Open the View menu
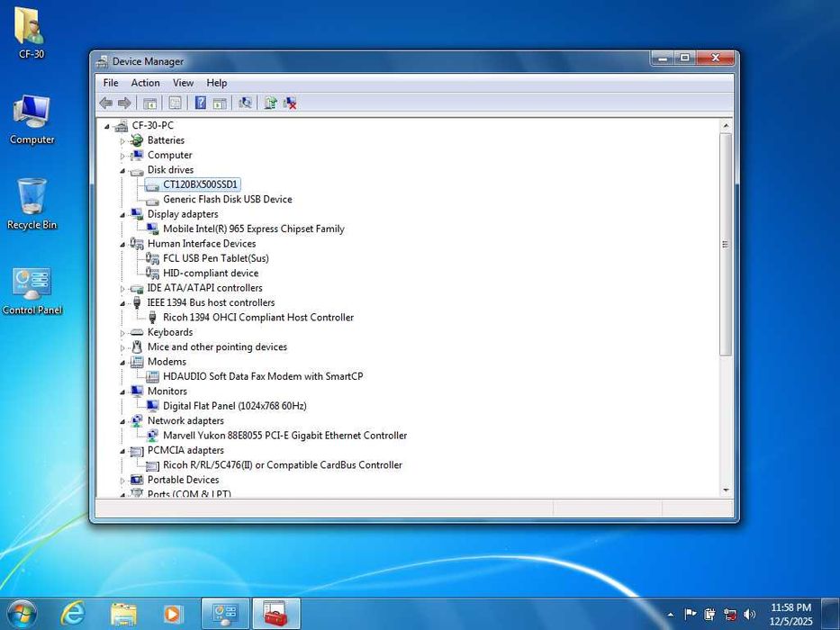840x630 pixels. pyautogui.click(x=183, y=83)
